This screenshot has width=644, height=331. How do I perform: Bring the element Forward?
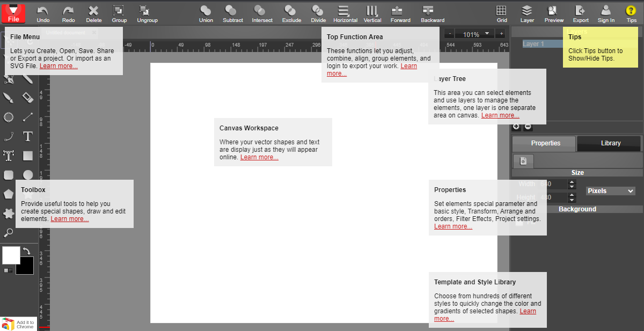click(x=400, y=13)
